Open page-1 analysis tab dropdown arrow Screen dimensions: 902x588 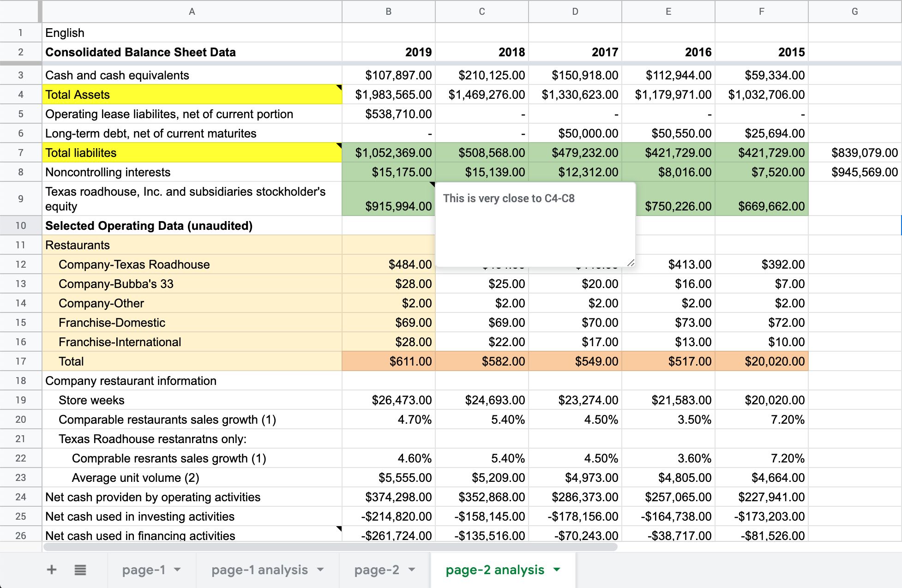click(320, 570)
